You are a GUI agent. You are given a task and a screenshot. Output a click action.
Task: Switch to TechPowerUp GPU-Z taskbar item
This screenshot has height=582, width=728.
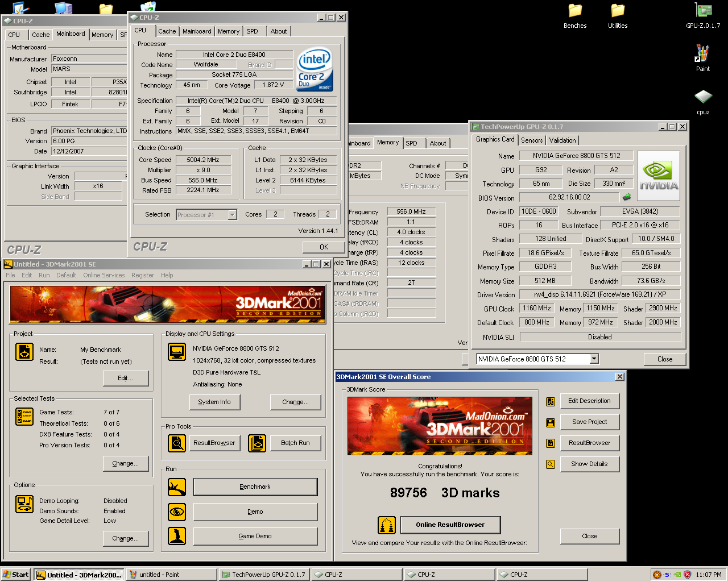pyautogui.click(x=264, y=575)
